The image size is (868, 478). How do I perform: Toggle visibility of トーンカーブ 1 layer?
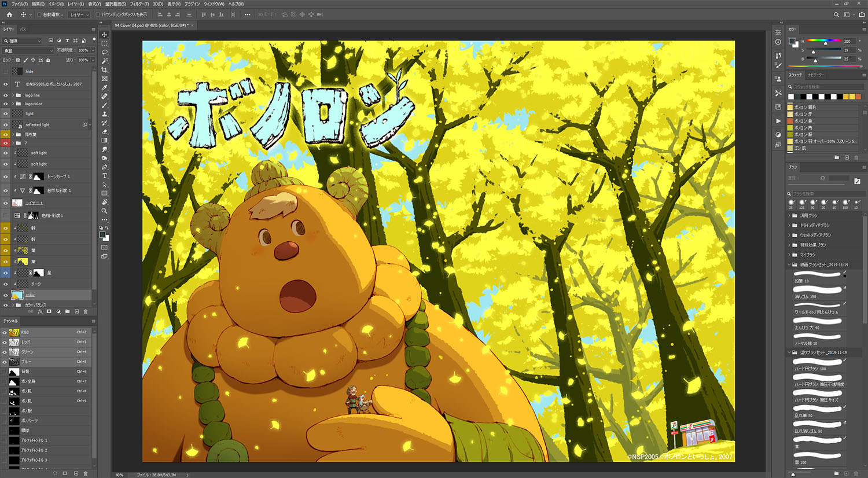tap(6, 177)
